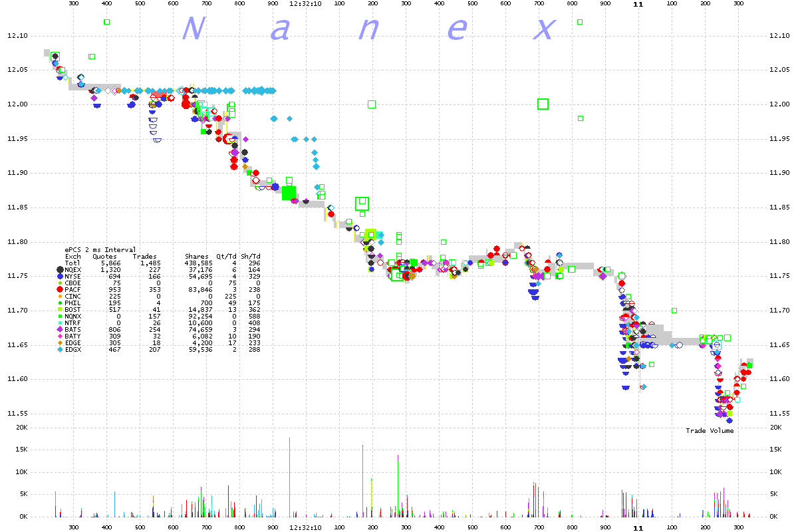Click the 'Totl' row label
This screenshot has width=798, height=532.
[x=72, y=263]
